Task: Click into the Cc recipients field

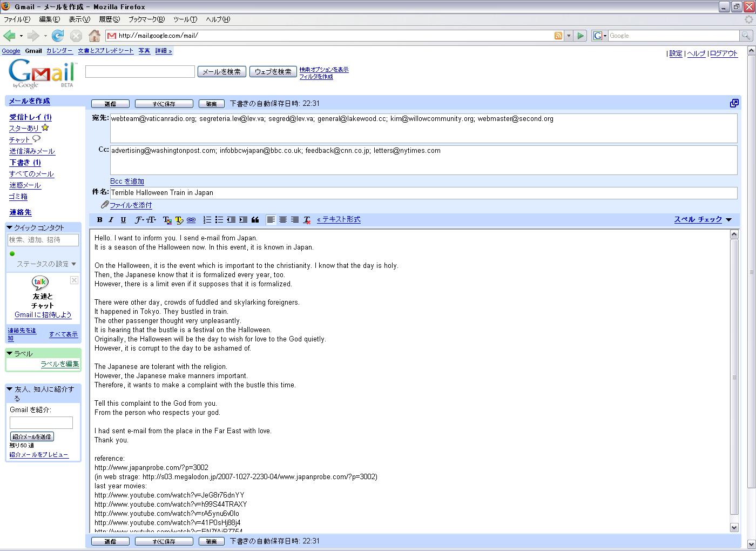Action: pyautogui.click(x=423, y=160)
